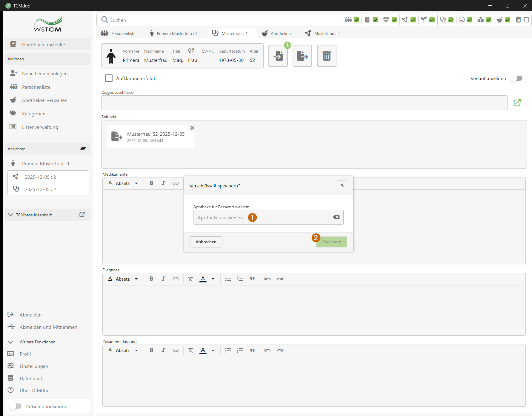The image size is (532, 416).
Task: Open Absatz style dropdown in Diagnose editor
Action: 123,279
